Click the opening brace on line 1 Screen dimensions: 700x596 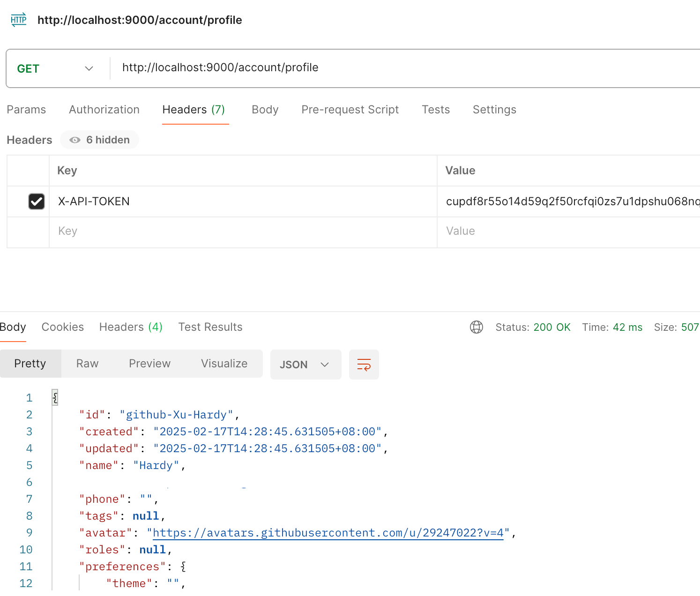pos(55,398)
